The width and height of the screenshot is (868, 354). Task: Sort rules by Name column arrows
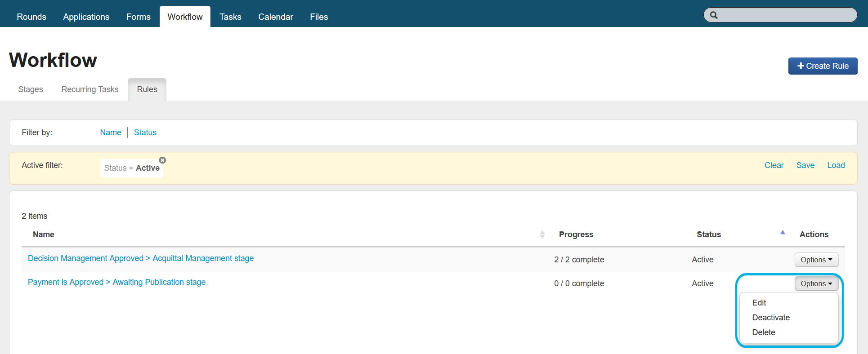pyautogui.click(x=542, y=235)
